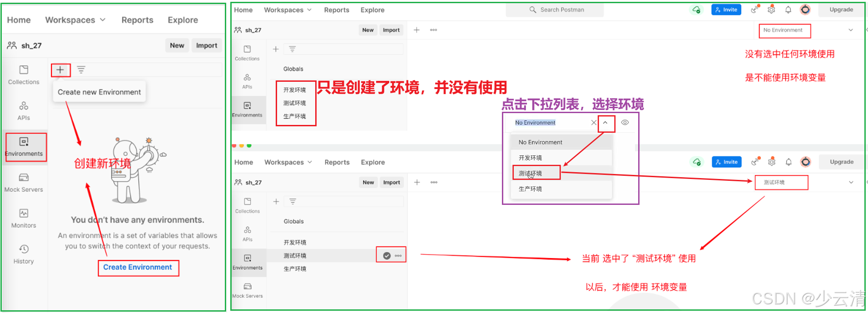Expand chevron beside No Environment in upper window
868x313 pixels.
(850, 30)
